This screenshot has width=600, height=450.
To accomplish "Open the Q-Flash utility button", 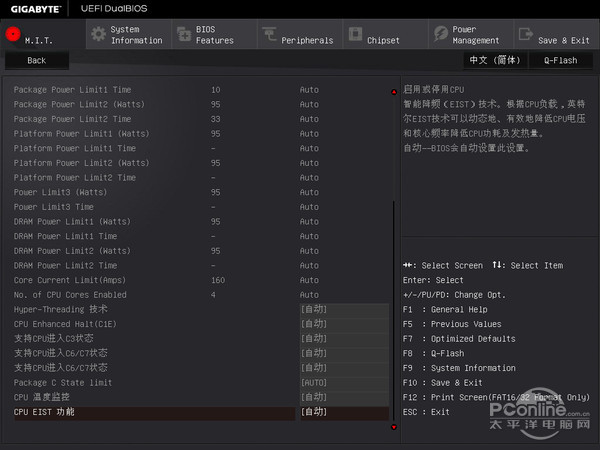I will pos(561,60).
